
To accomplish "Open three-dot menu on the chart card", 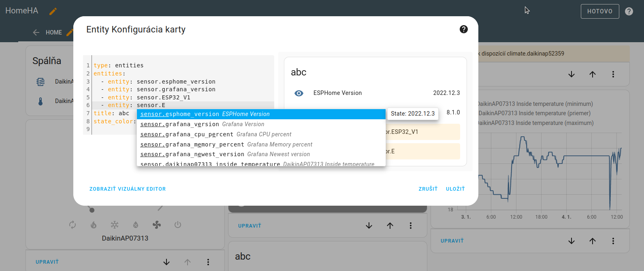I will tap(613, 241).
